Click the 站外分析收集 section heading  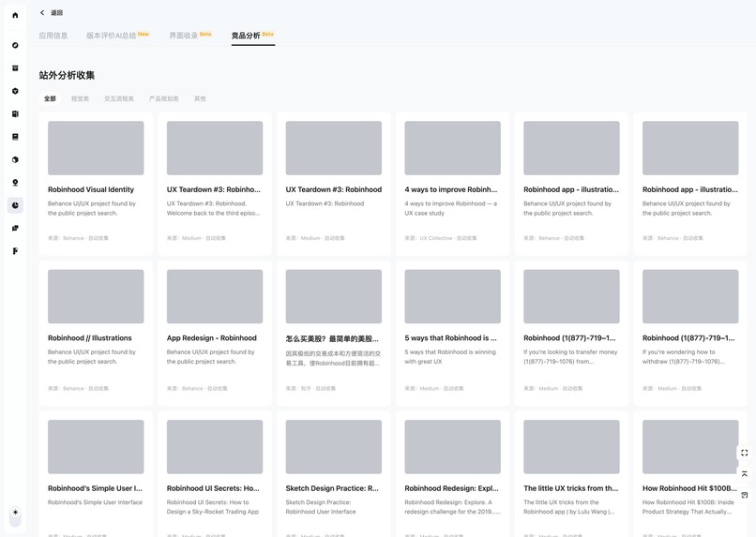[x=67, y=75]
